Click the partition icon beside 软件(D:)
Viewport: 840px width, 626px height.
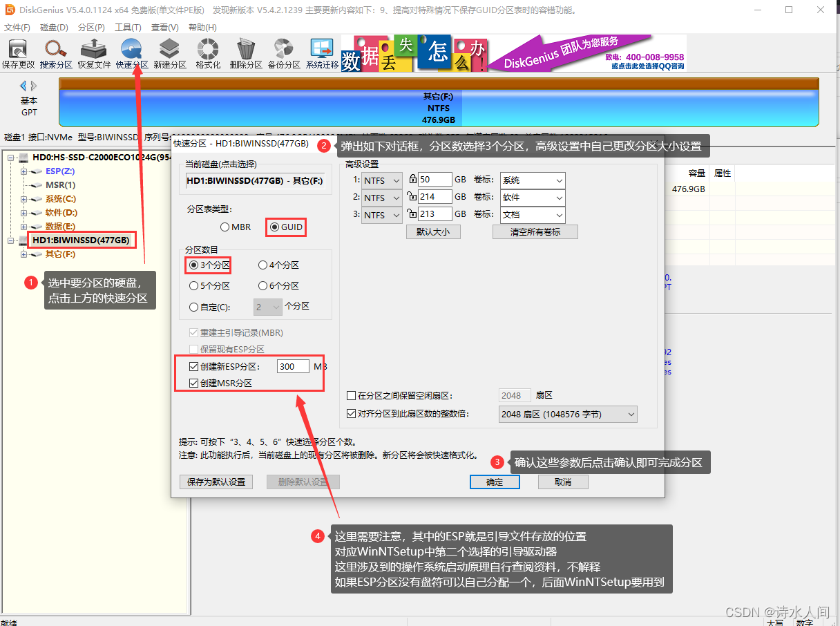[37, 213]
